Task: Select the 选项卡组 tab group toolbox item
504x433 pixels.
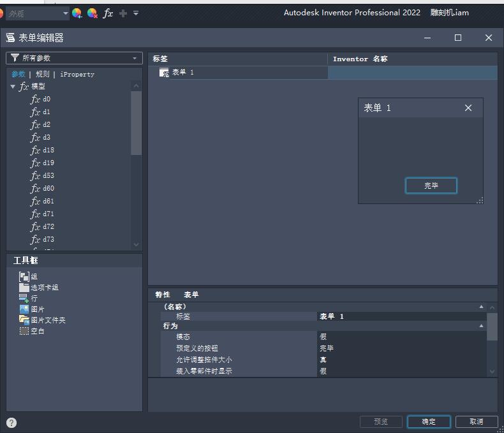Action: [39, 288]
